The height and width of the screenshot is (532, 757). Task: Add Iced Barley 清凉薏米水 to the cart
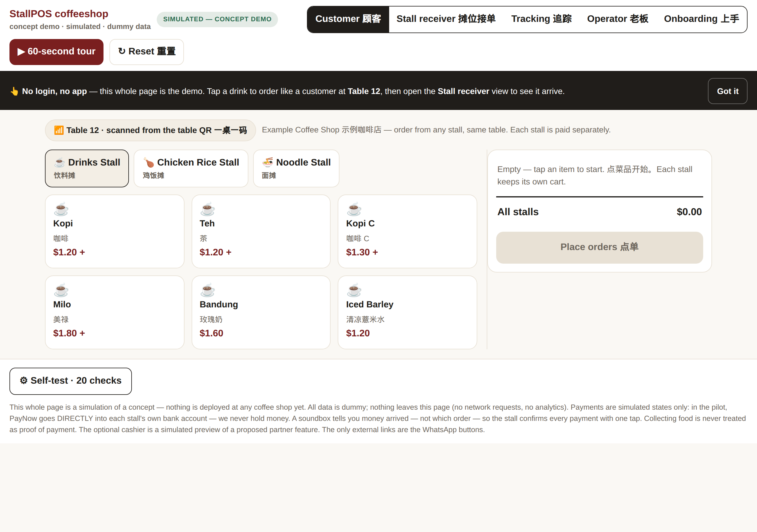coord(407,312)
